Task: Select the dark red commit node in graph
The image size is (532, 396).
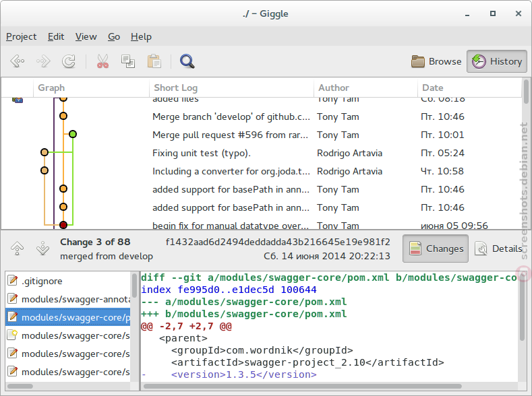Action: (63, 225)
